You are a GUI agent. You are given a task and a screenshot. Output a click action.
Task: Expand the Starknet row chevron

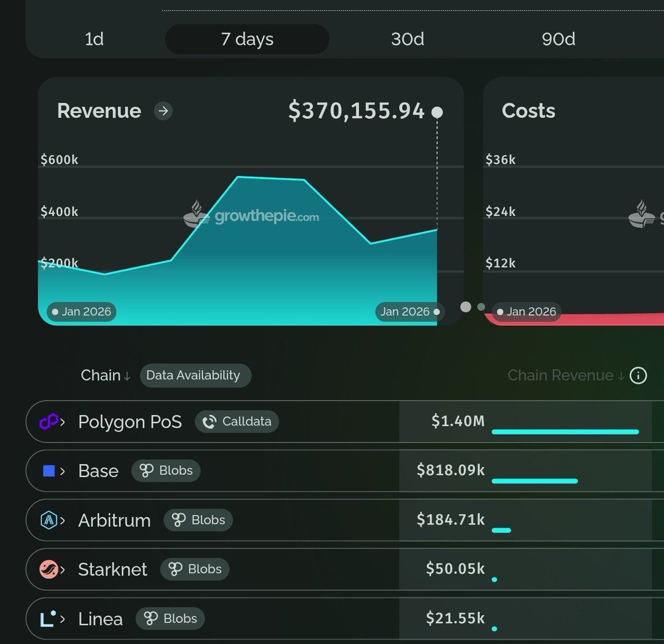[63, 570]
